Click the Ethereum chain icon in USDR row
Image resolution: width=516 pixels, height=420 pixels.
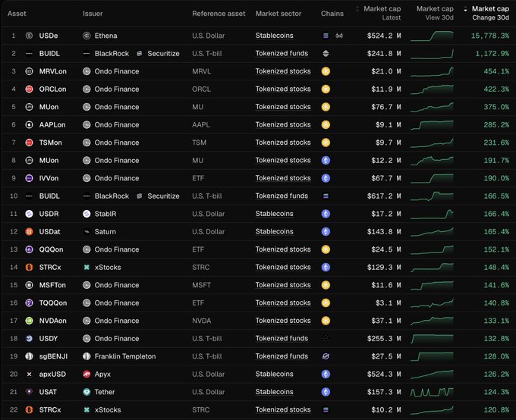click(326, 214)
